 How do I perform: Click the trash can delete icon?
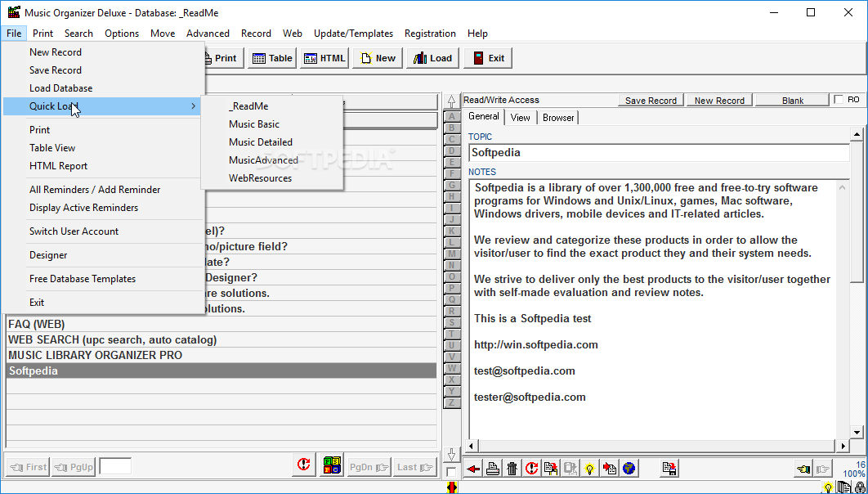512,469
